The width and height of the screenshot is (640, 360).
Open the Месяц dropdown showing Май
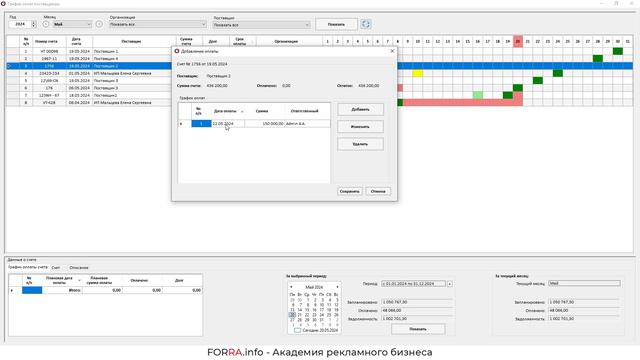tap(72, 24)
